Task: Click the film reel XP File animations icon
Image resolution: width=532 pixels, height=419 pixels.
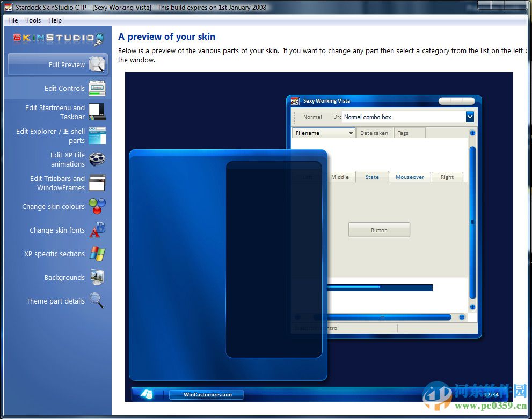Action: (97, 159)
